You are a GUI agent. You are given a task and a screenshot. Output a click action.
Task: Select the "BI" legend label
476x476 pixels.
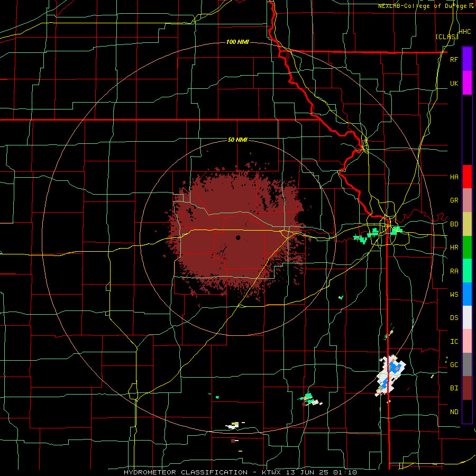(454, 388)
